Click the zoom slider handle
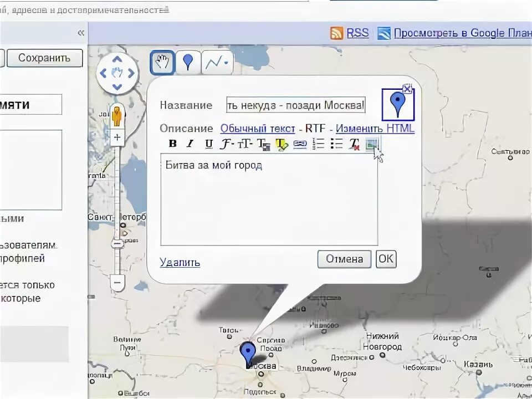532x399 pixels. coord(117,243)
